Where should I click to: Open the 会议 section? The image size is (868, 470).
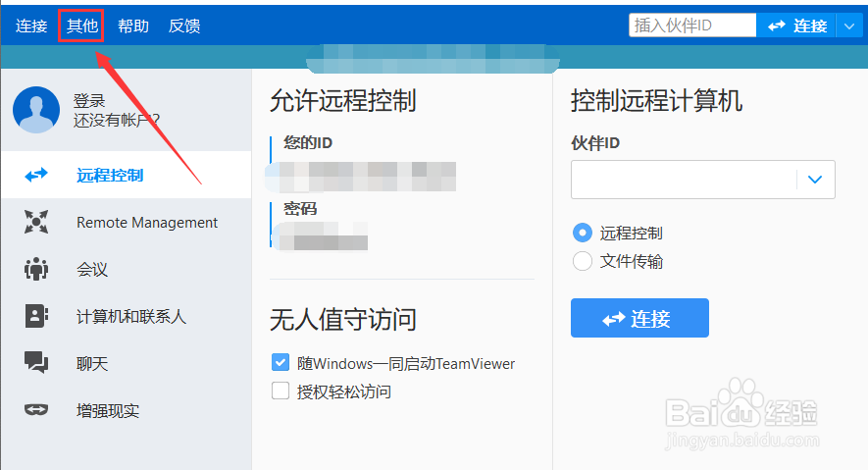[x=127, y=269]
